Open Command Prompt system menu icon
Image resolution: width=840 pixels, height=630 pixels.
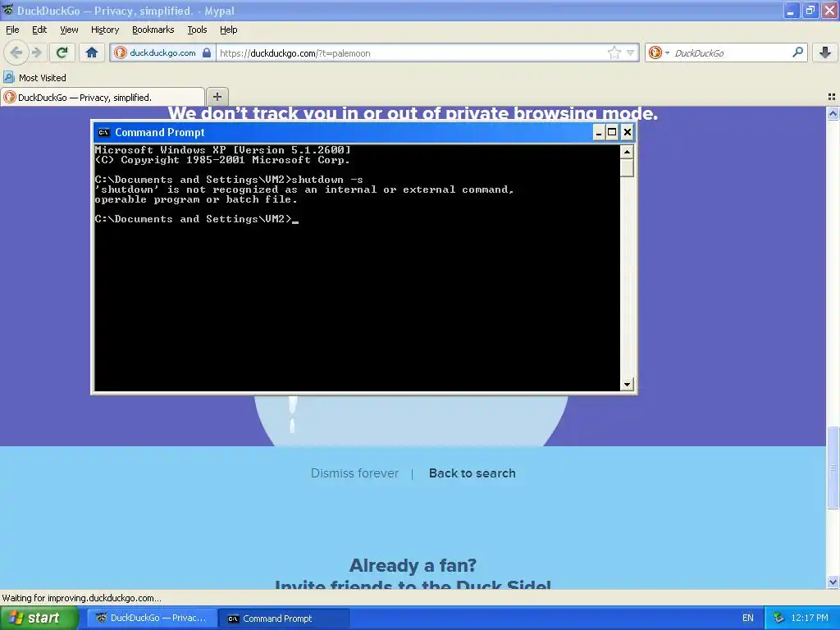click(x=104, y=132)
